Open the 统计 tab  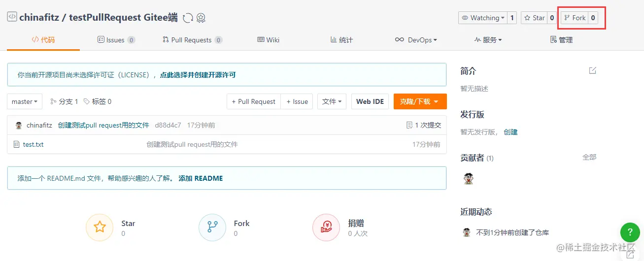tap(341, 40)
